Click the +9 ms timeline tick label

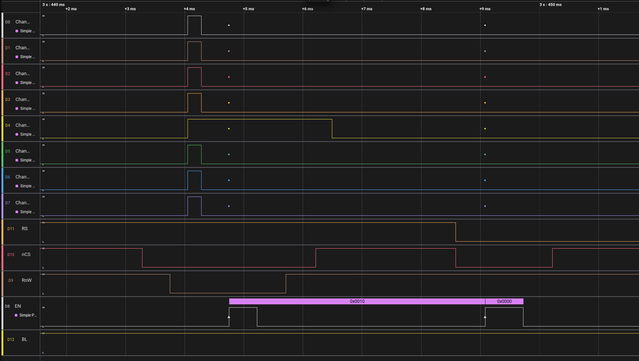click(x=485, y=9)
